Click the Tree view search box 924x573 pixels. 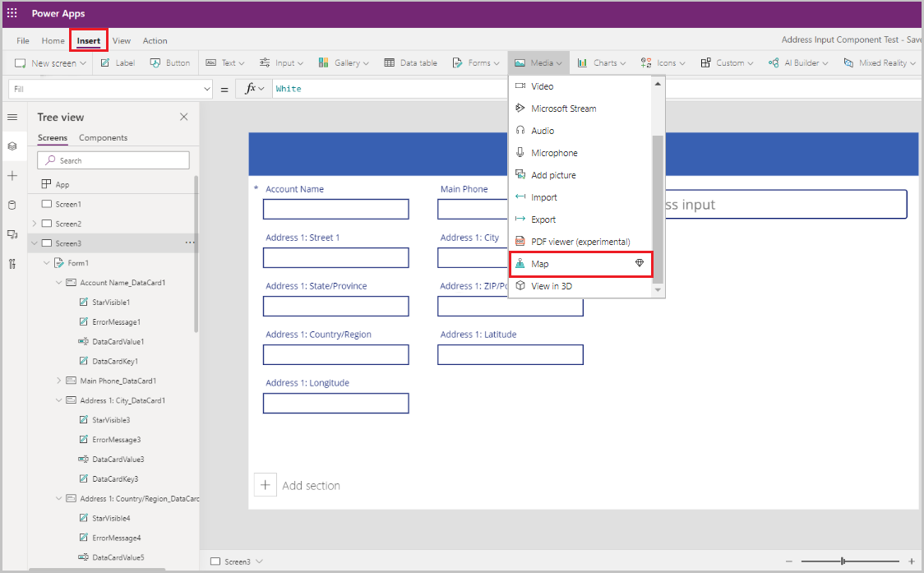113,160
